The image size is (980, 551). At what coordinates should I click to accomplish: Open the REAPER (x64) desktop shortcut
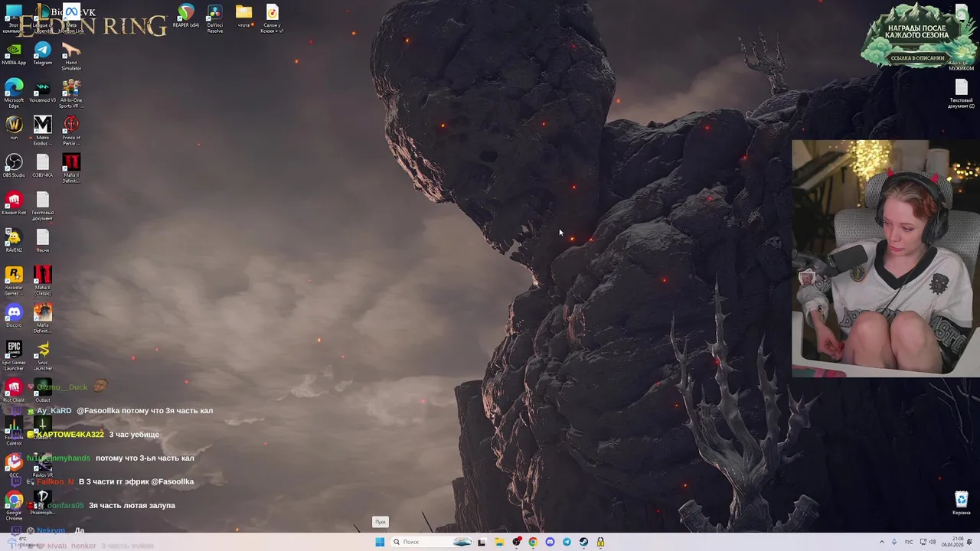point(186,16)
